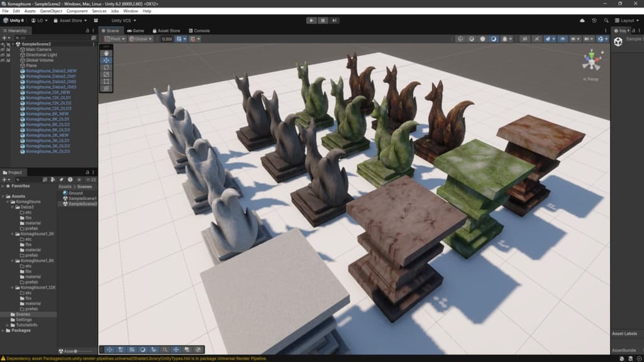
Task: Toggle visibility of Main Camera object
Action: [x=3, y=49]
